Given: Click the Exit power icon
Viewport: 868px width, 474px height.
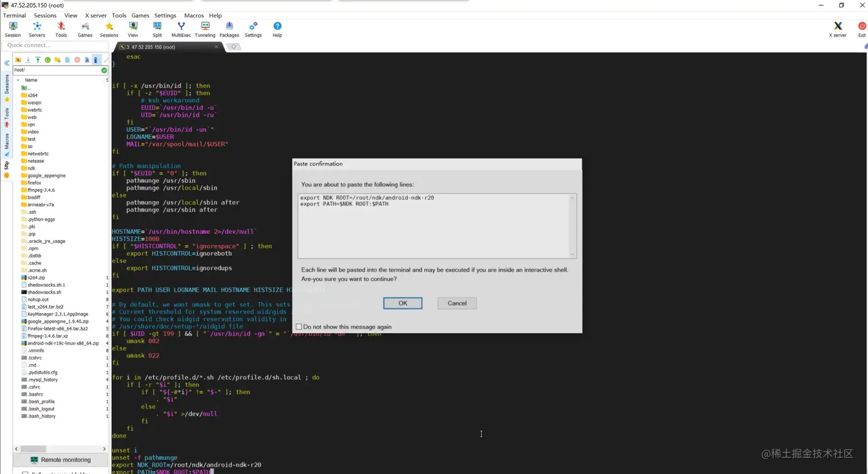Looking at the screenshot, I should coord(862,29).
